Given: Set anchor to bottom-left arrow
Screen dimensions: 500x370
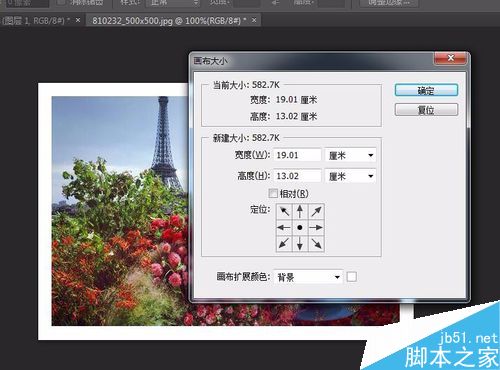Looking at the screenshot, I should (284, 244).
